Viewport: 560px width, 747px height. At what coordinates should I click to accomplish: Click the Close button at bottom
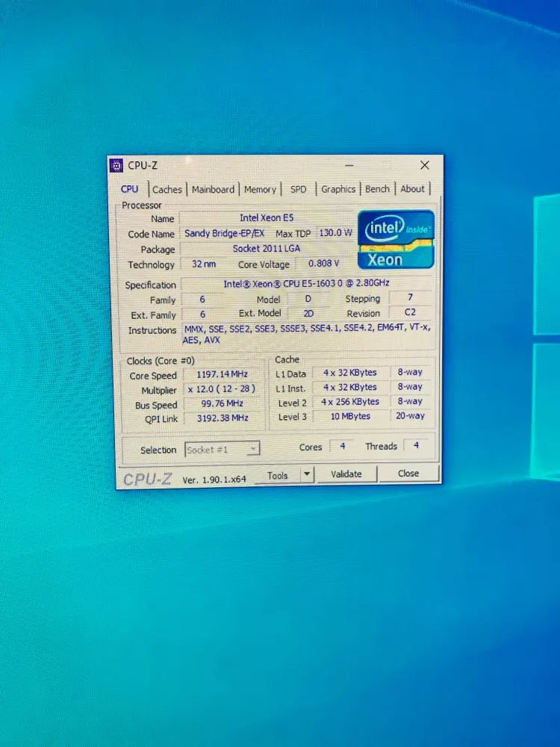click(408, 473)
